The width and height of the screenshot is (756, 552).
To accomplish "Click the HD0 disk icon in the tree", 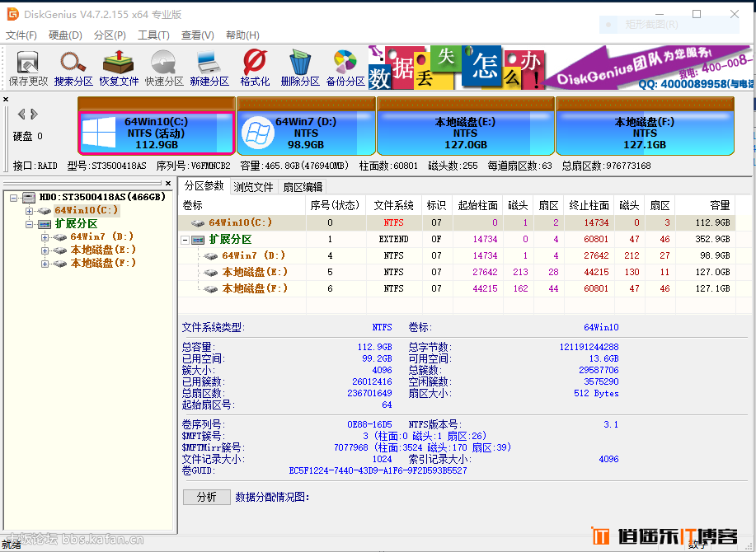I will (30, 197).
